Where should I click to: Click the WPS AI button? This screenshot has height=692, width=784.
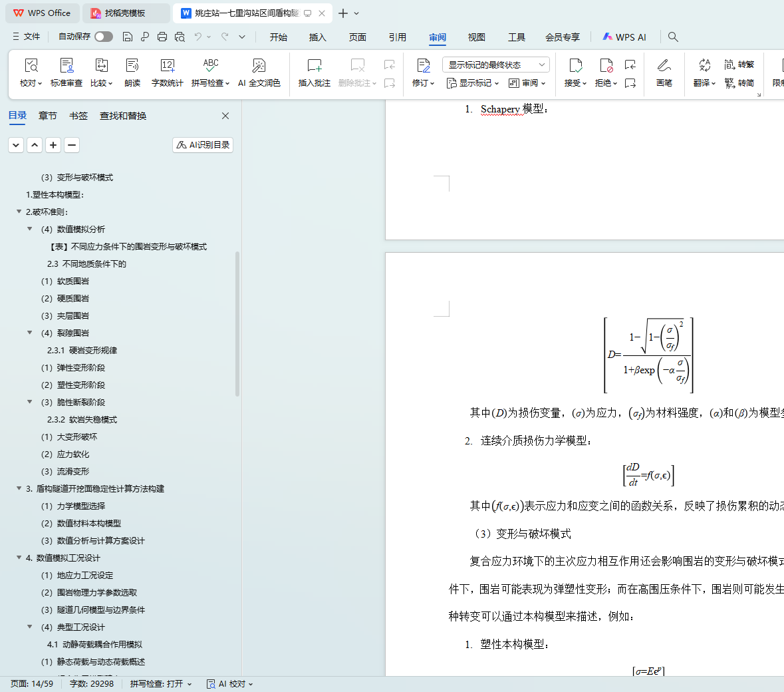click(x=624, y=37)
